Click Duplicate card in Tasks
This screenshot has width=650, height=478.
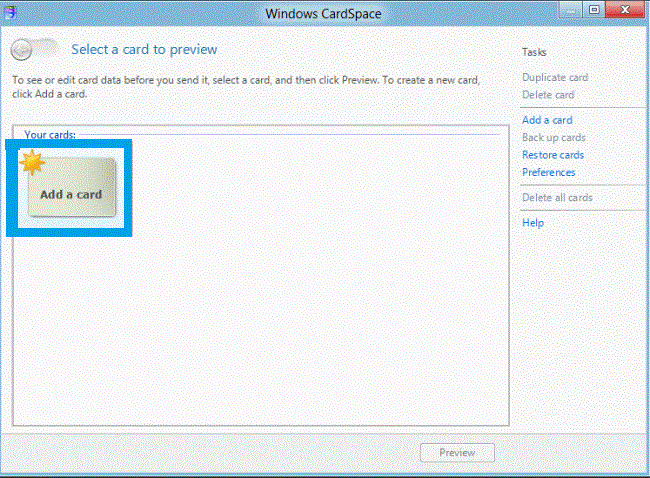tap(555, 78)
